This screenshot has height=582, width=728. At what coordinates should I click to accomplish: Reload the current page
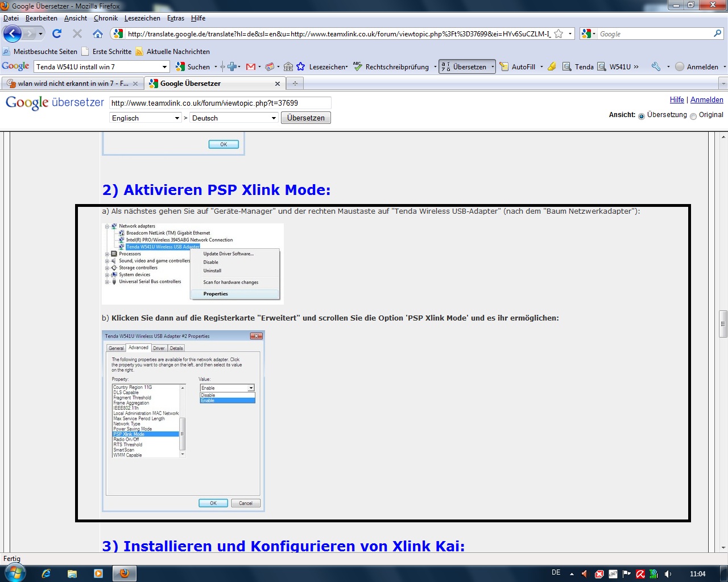57,34
